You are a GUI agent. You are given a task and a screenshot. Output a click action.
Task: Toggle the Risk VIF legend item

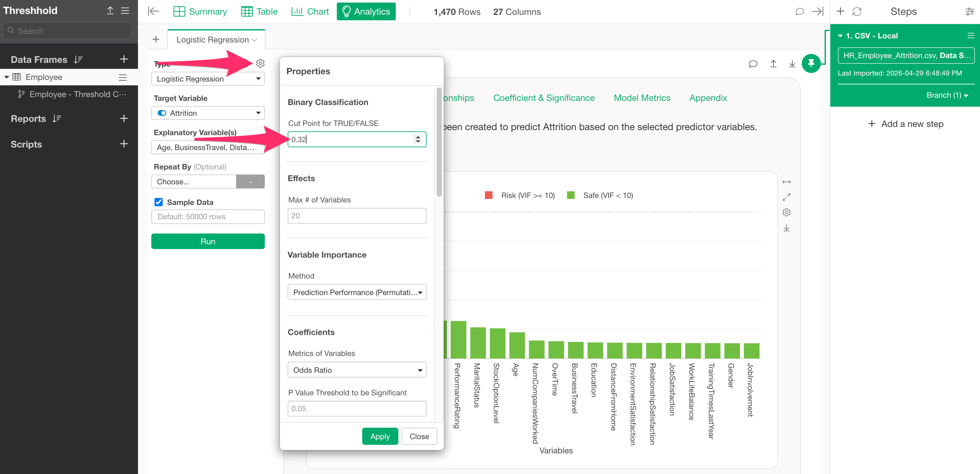[x=520, y=195]
